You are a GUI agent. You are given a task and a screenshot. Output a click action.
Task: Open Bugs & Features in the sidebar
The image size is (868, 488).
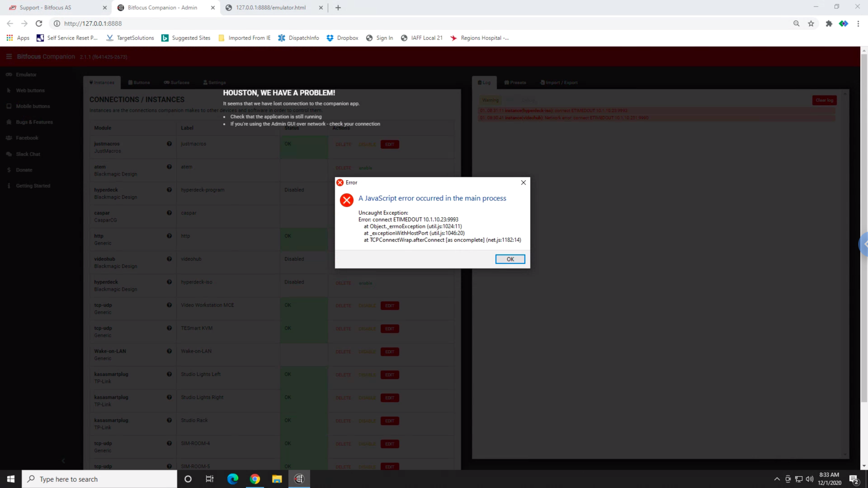point(34,122)
